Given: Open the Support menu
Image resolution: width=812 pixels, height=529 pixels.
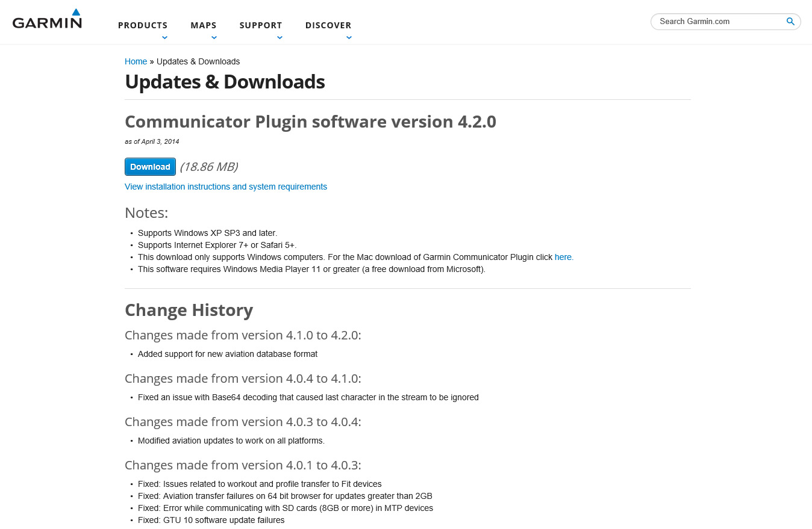Looking at the screenshot, I should pyautogui.click(x=261, y=25).
